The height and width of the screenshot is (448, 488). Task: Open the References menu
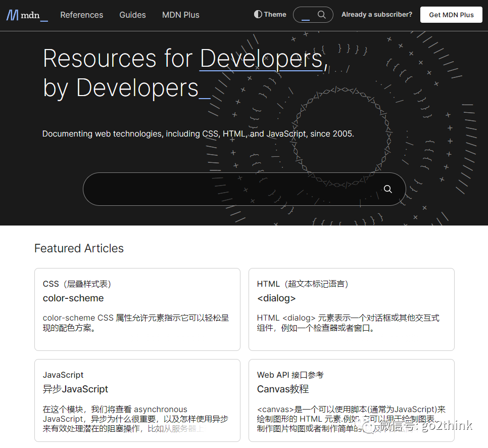coord(81,15)
